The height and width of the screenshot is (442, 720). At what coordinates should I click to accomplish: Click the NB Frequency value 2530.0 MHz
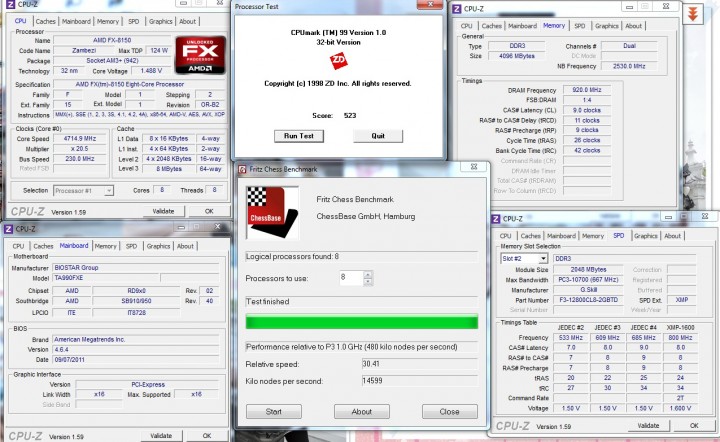pyautogui.click(x=629, y=66)
